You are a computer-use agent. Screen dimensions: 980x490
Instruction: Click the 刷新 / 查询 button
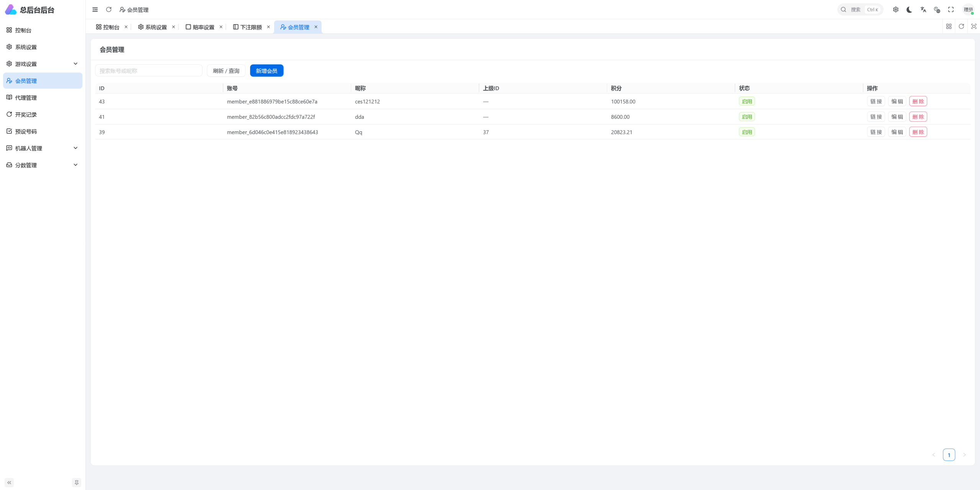[x=226, y=71]
